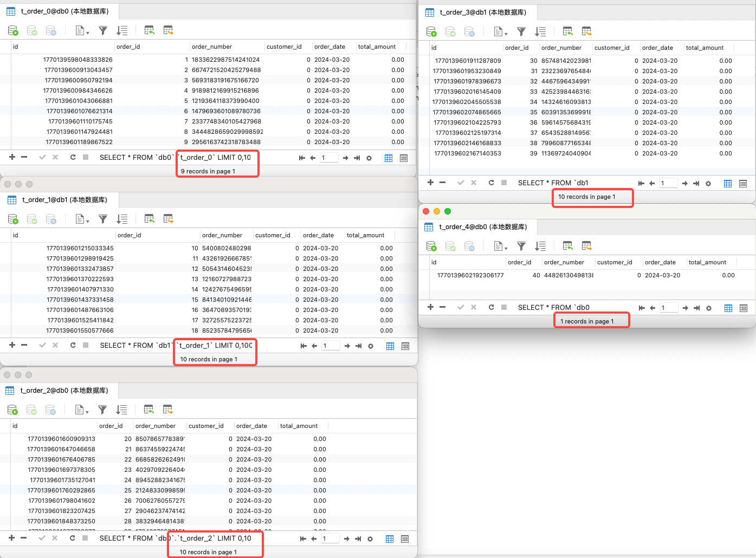Click sort icon in t_order_3 toolbar

[540, 32]
